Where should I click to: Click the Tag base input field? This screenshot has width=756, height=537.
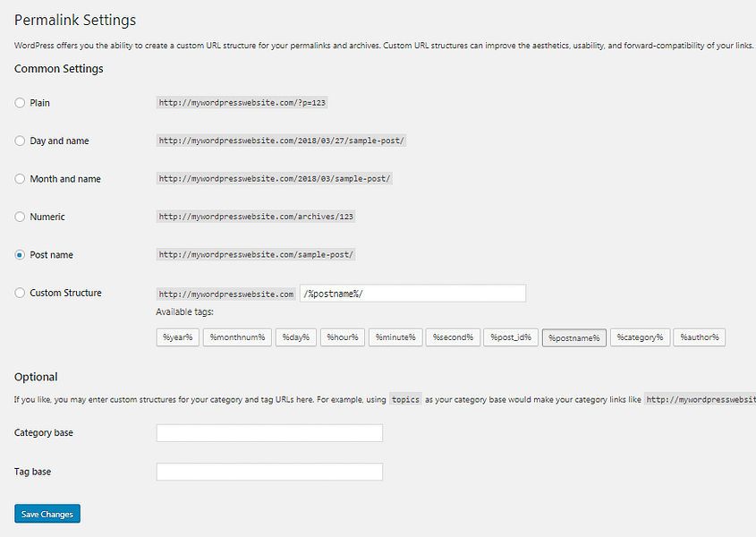268,472
